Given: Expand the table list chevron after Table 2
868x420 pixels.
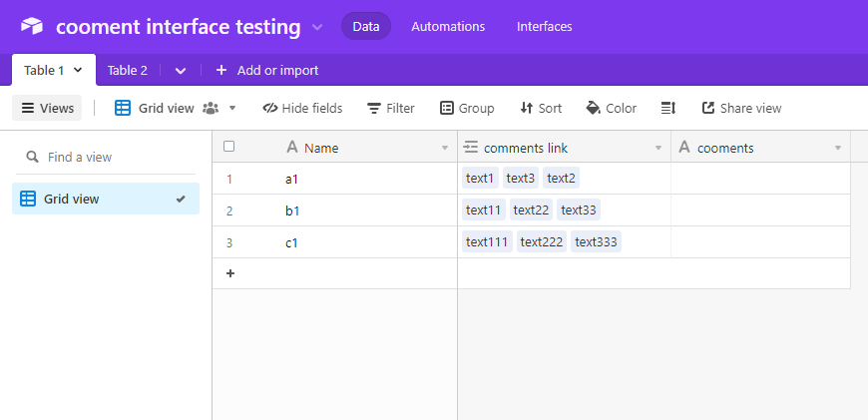Looking at the screenshot, I should tap(181, 71).
